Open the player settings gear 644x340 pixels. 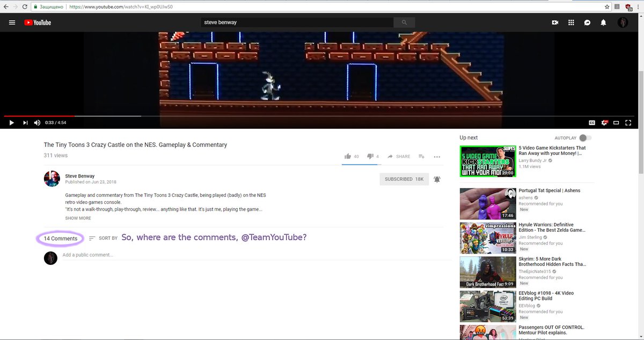[604, 123]
